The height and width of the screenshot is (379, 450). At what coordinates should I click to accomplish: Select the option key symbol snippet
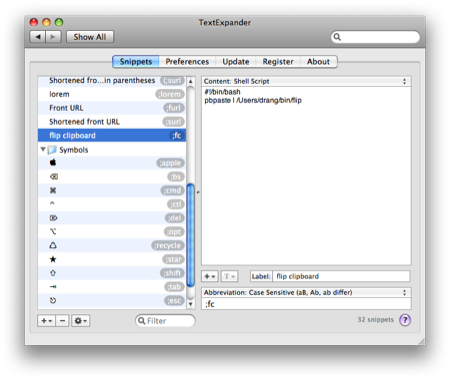point(112,232)
